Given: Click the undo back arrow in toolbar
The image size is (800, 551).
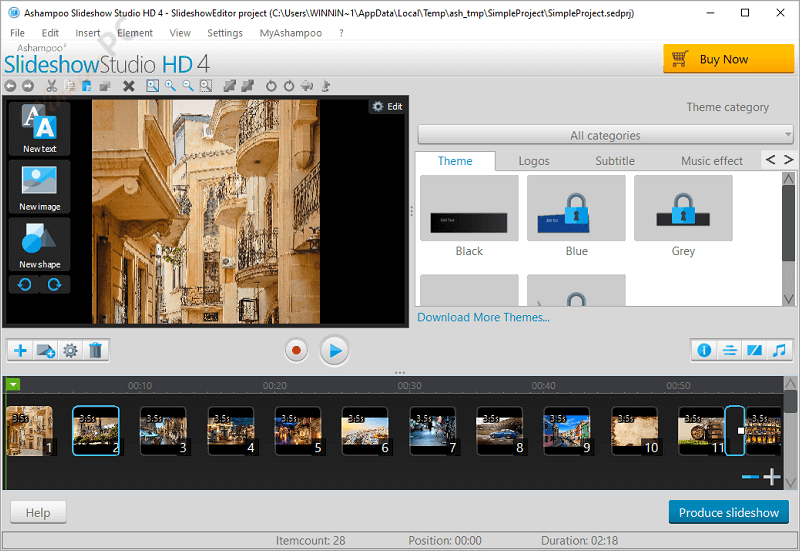Looking at the screenshot, I should [10, 86].
